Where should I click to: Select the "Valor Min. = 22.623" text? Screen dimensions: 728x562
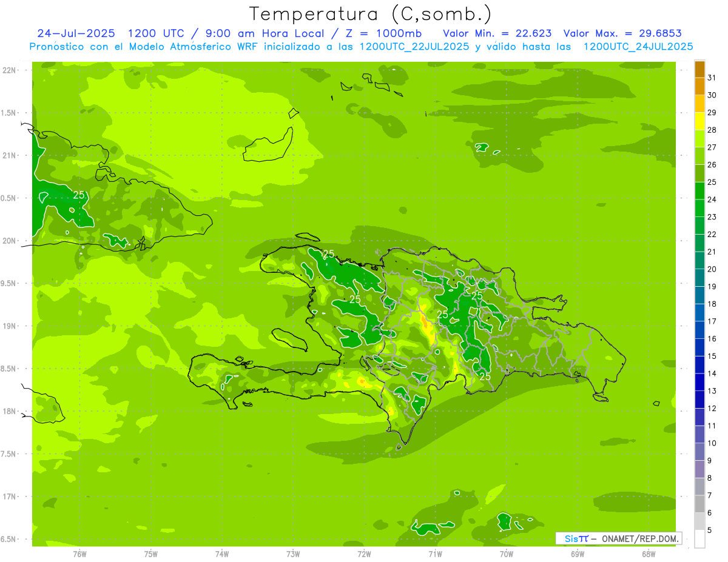coord(497,33)
